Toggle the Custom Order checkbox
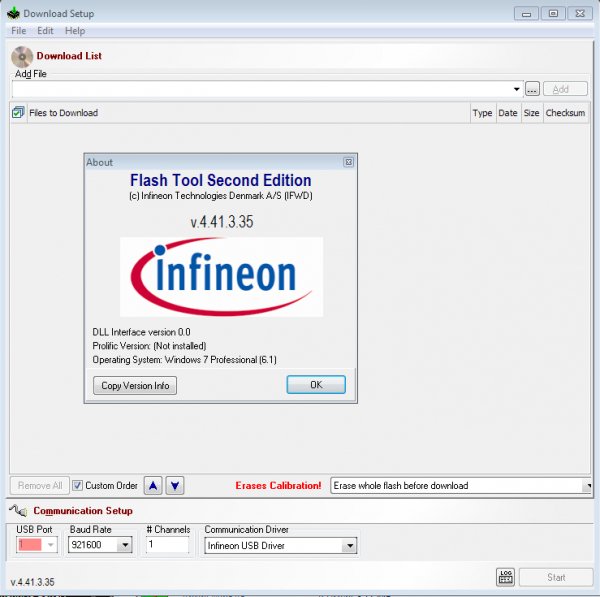 click(78, 486)
